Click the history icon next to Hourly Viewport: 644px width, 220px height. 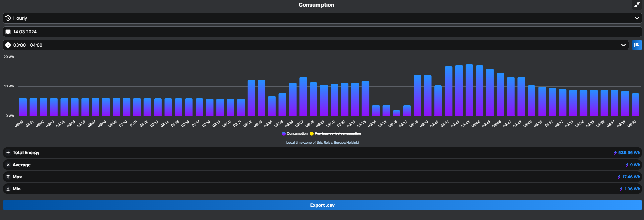[8, 18]
